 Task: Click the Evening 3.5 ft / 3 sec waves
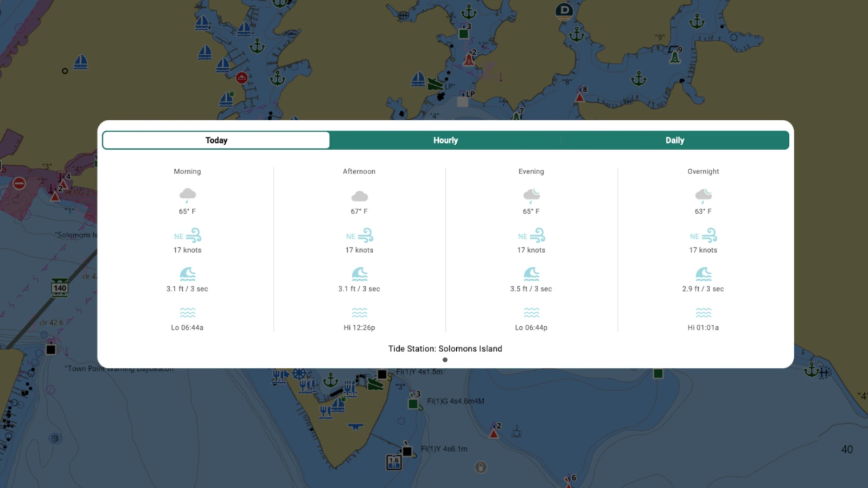pos(531,289)
